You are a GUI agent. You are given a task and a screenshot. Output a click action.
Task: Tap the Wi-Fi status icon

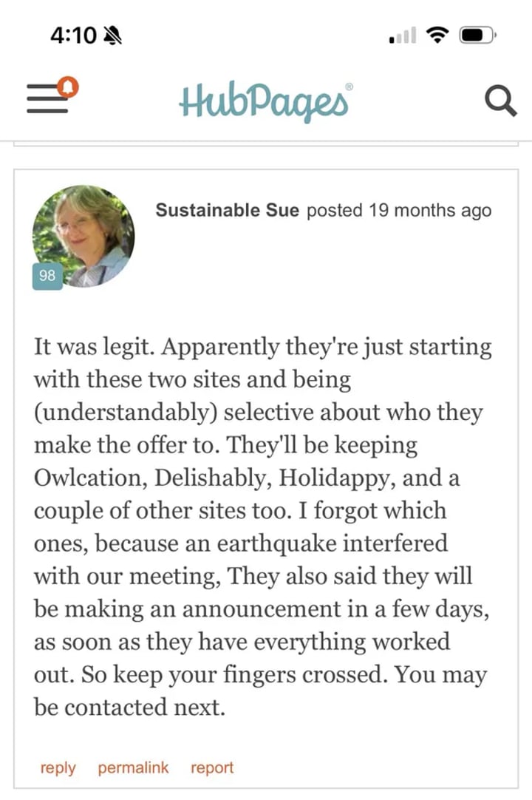pos(437,35)
